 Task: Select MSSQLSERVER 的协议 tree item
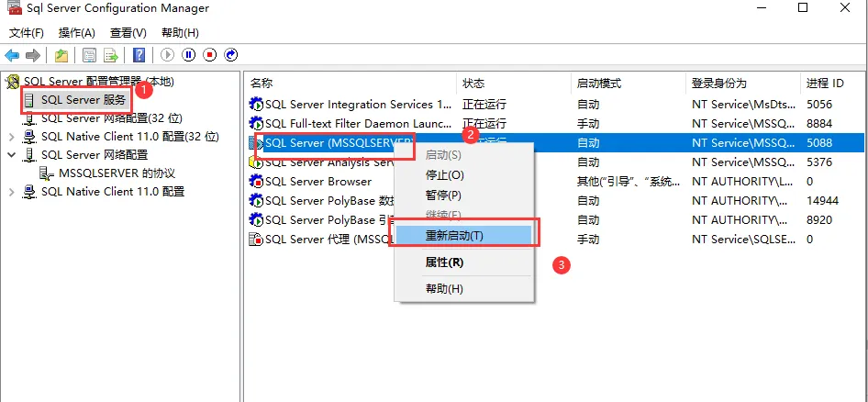coord(116,173)
